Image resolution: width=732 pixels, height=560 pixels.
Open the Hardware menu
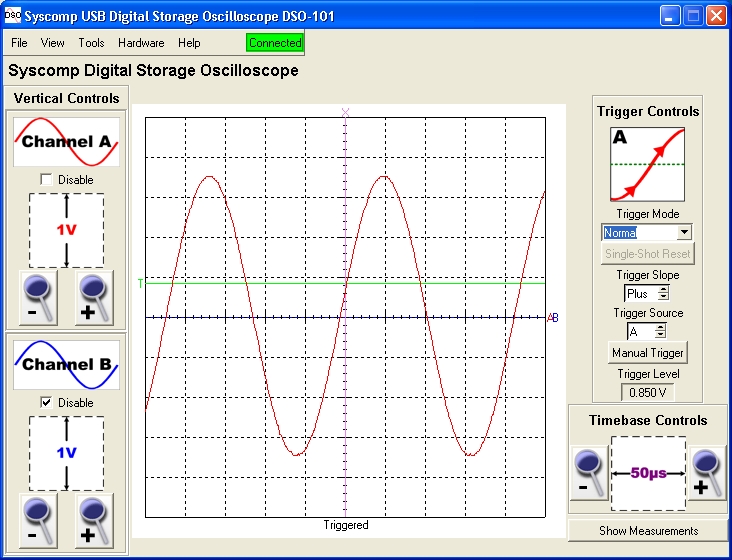141,43
